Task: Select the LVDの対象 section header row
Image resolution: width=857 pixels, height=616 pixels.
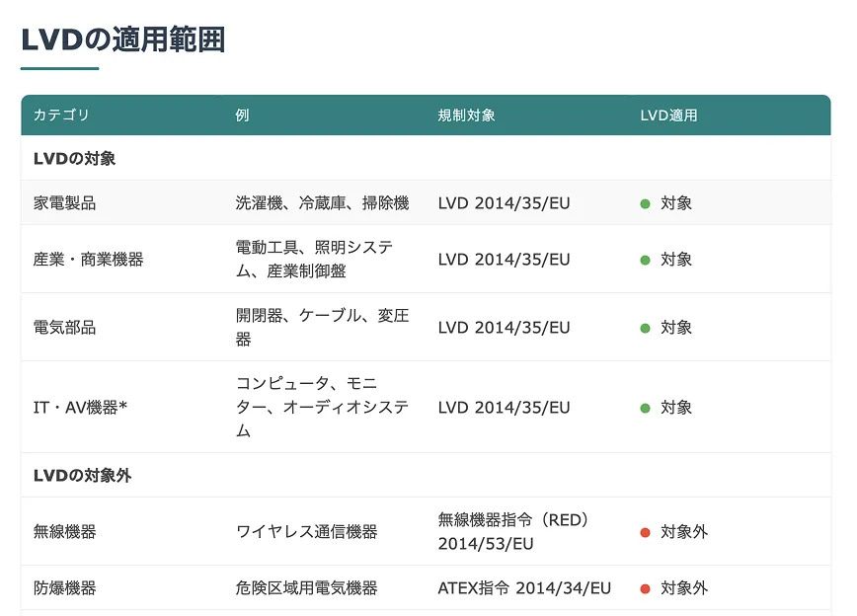Action: pos(74,158)
